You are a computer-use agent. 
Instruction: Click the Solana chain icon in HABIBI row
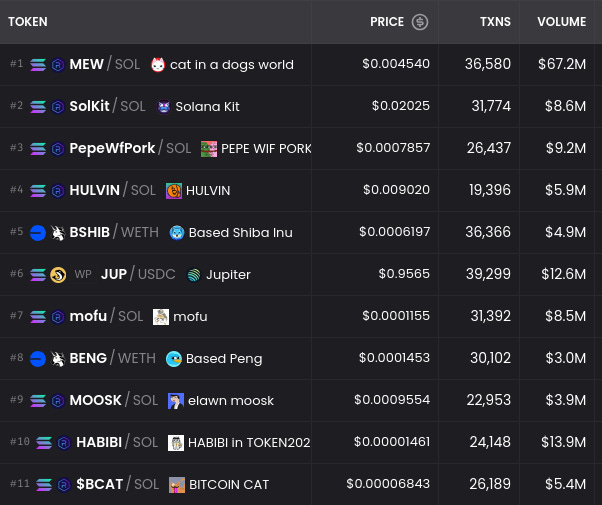(44, 443)
